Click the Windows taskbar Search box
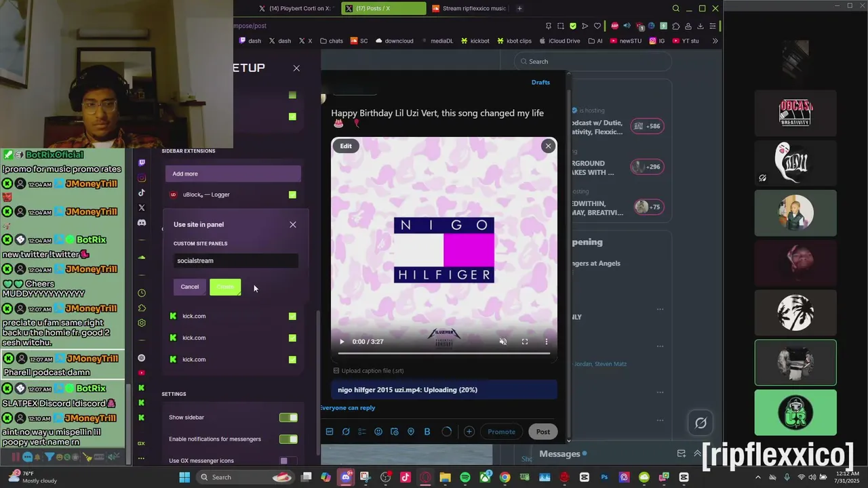This screenshot has height=488, width=868. (x=245, y=477)
